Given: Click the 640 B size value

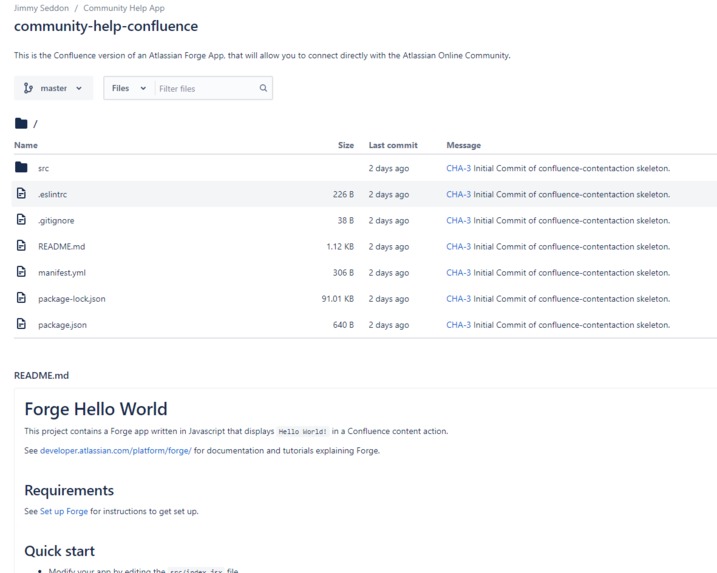Looking at the screenshot, I should [343, 325].
